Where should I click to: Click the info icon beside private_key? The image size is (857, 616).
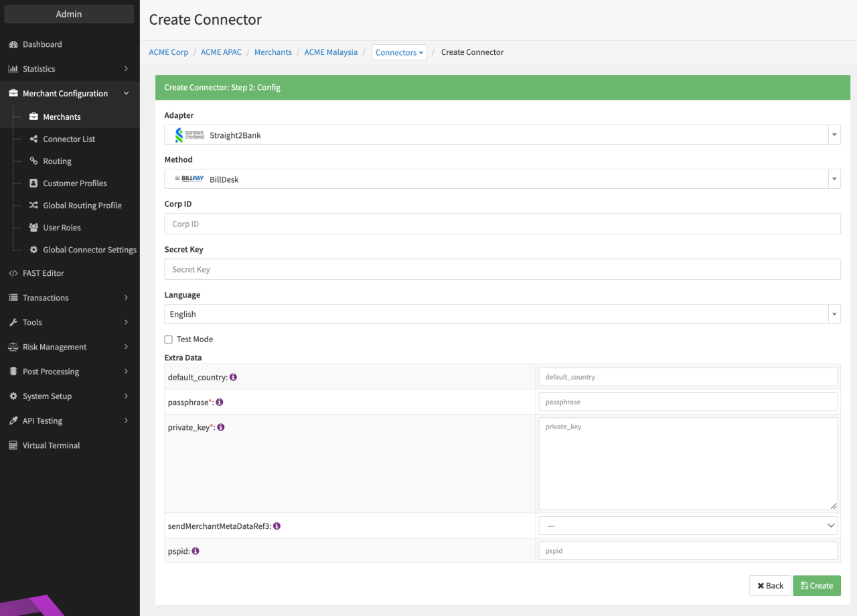(221, 427)
